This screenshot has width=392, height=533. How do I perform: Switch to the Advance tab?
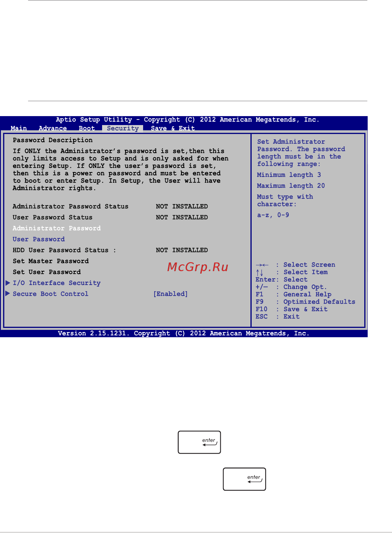(x=53, y=128)
